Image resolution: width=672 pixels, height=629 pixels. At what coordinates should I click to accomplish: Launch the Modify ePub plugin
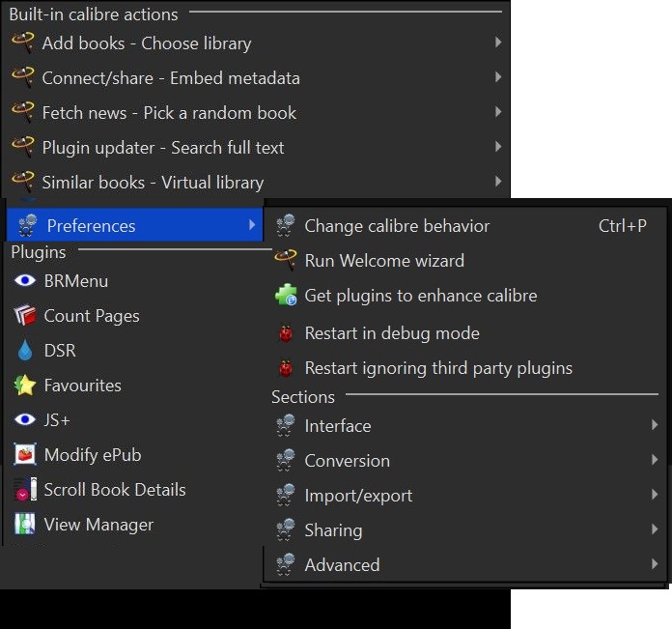[x=133, y=454]
